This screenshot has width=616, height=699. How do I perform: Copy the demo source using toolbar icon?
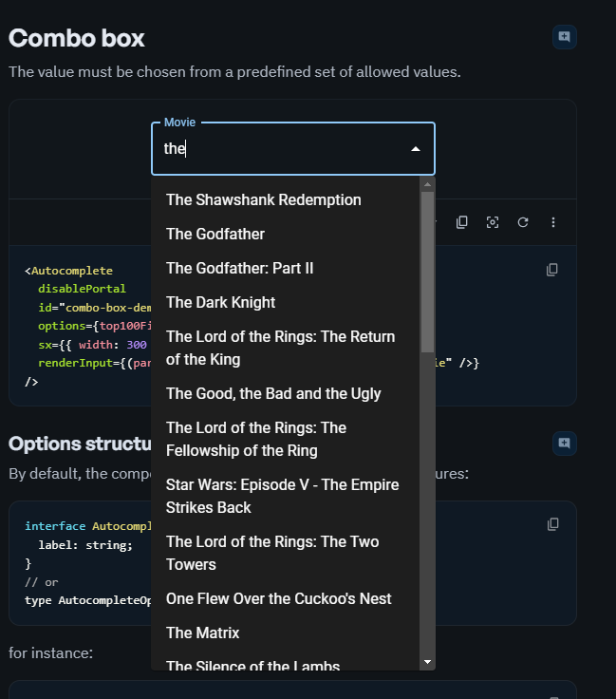coord(462,222)
